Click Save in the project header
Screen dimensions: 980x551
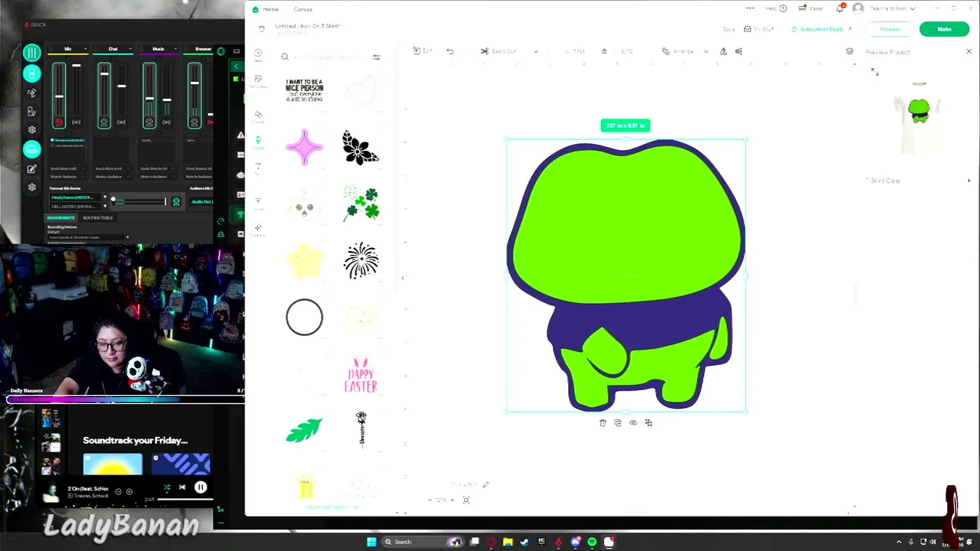729,29
